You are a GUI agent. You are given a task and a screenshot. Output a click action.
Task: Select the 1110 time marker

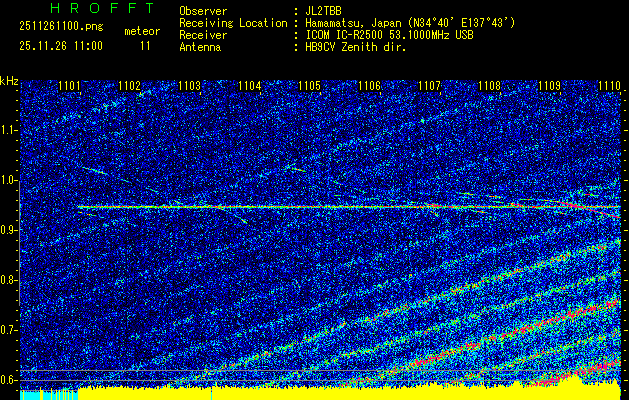click(x=609, y=87)
